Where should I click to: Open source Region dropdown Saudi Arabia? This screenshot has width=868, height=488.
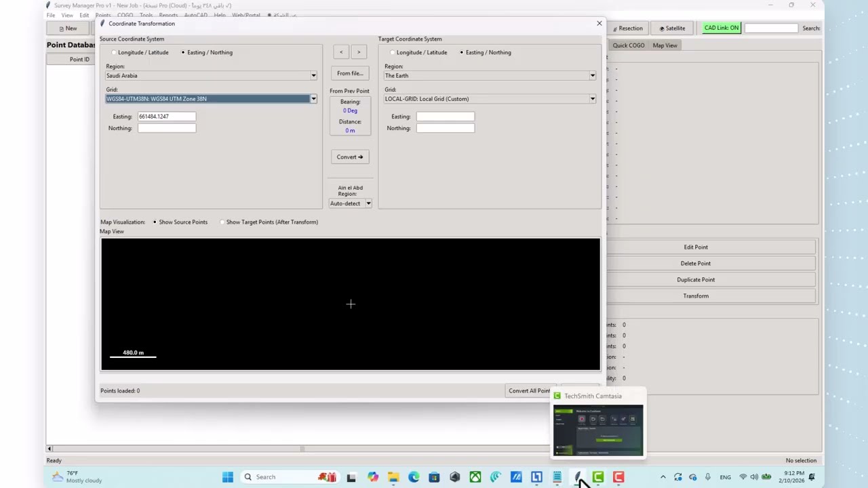click(x=212, y=76)
